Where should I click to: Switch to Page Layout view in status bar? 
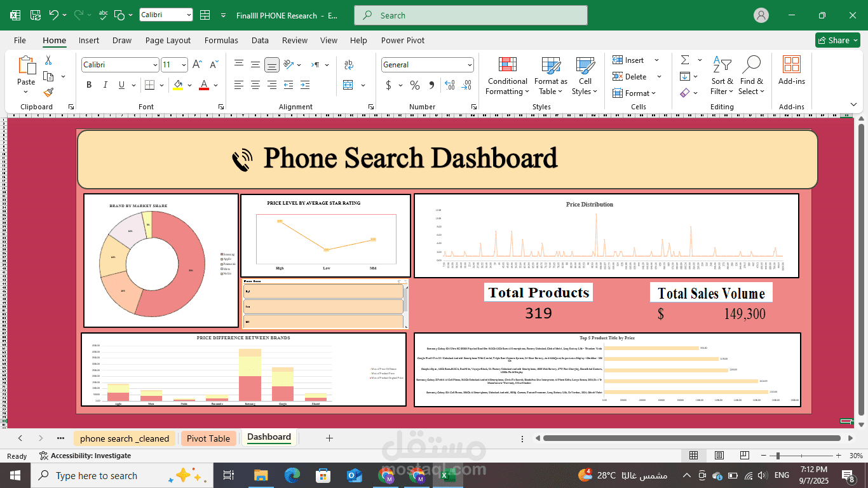(719, 456)
